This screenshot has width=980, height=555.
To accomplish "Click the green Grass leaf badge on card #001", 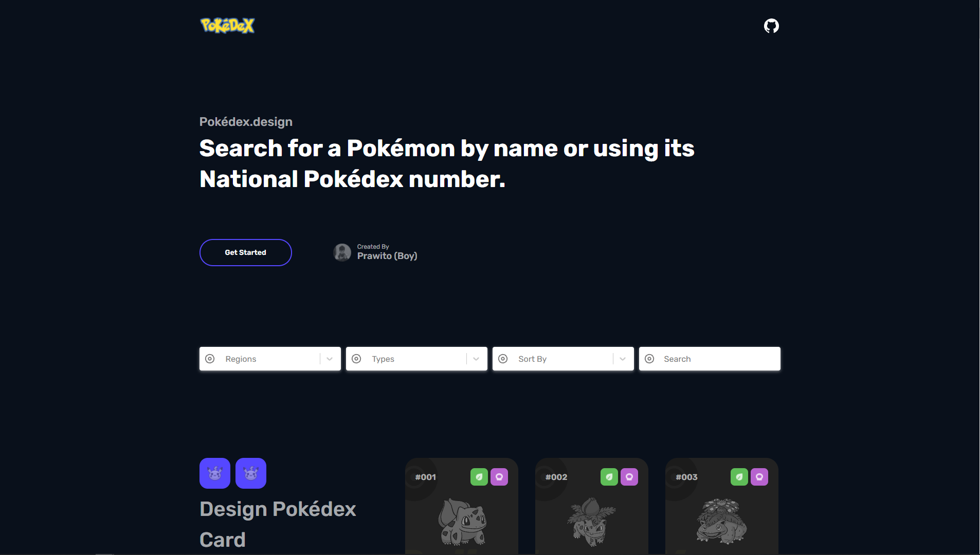I will pos(479,476).
